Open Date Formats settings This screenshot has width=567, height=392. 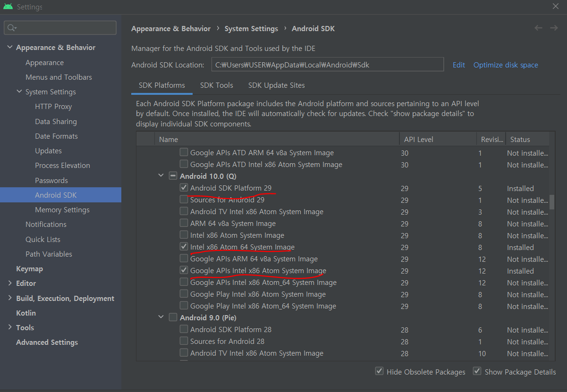pyautogui.click(x=56, y=136)
